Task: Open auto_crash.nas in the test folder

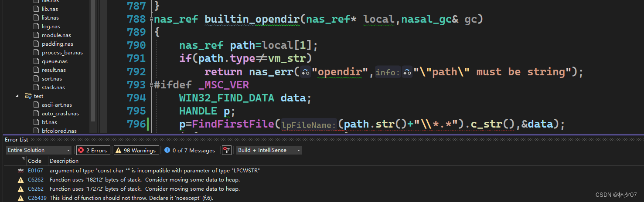Action: point(60,114)
